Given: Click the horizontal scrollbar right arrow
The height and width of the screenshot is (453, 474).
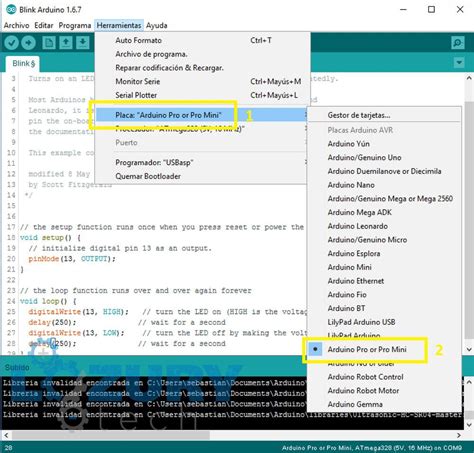Looking at the screenshot, I should coord(459,435).
